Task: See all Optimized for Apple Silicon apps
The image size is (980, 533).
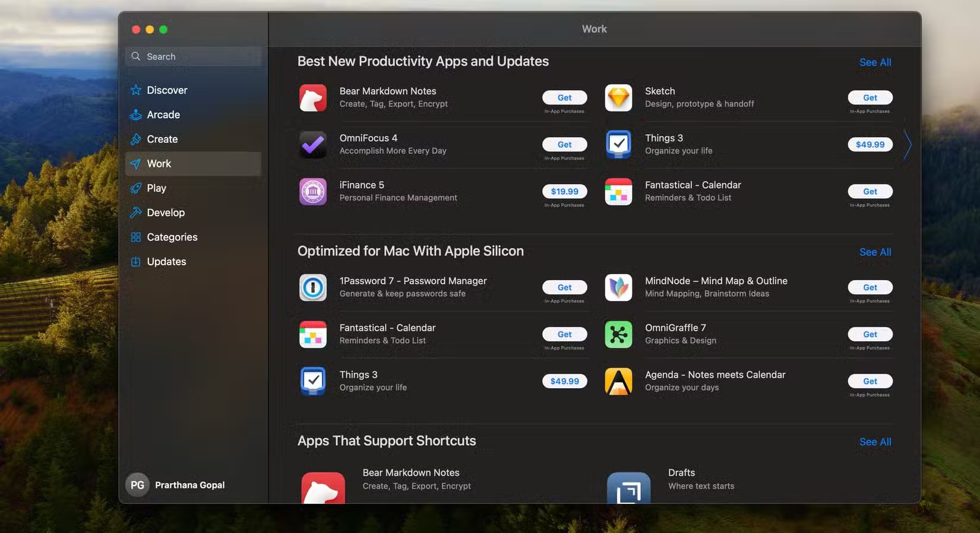Action: (875, 252)
